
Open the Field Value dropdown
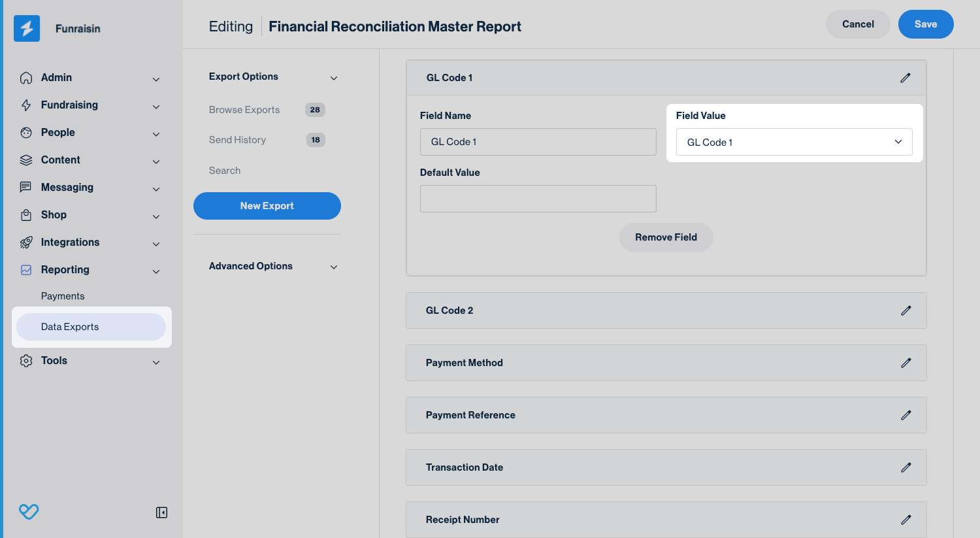pos(794,143)
